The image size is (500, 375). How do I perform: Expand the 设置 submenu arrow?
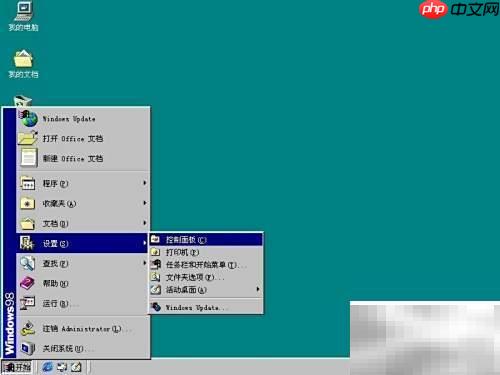(x=145, y=243)
